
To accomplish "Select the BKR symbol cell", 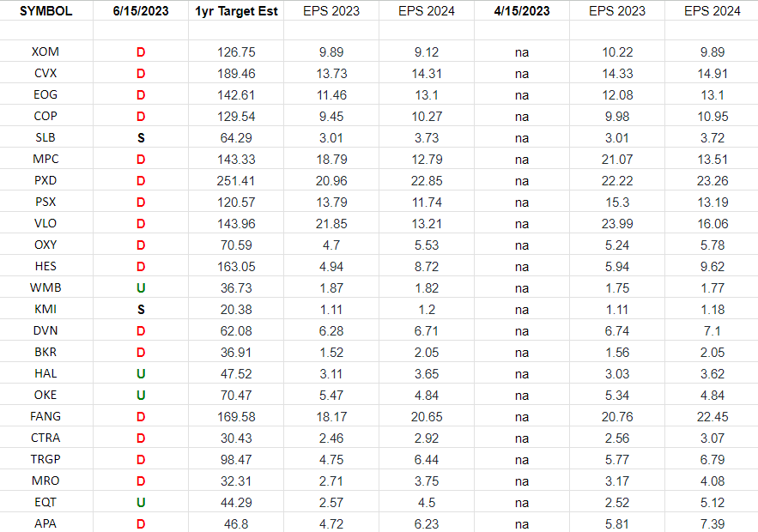I will (45, 352).
